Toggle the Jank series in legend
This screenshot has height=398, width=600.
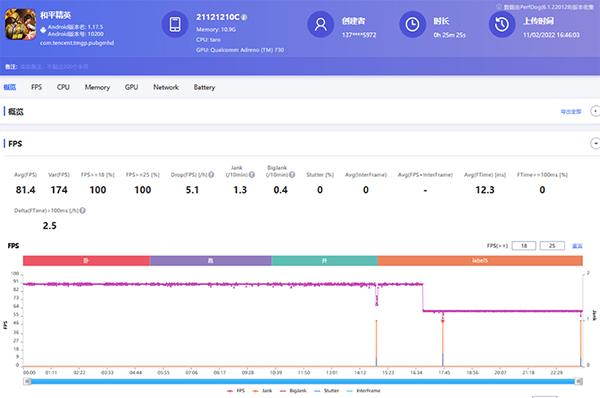tap(262, 391)
